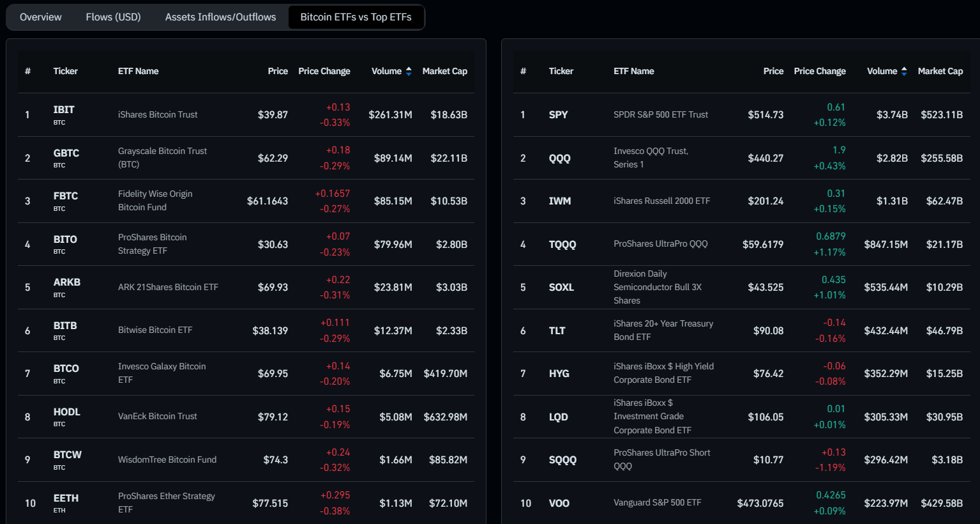Image resolution: width=980 pixels, height=524 pixels.
Task: Click the SOXL ticker symbol
Action: tap(561, 288)
